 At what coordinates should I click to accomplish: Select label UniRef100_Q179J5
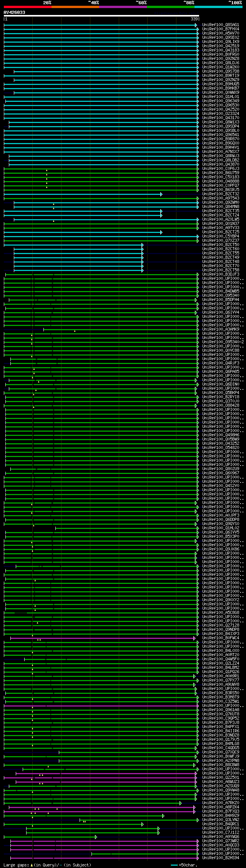221,740
